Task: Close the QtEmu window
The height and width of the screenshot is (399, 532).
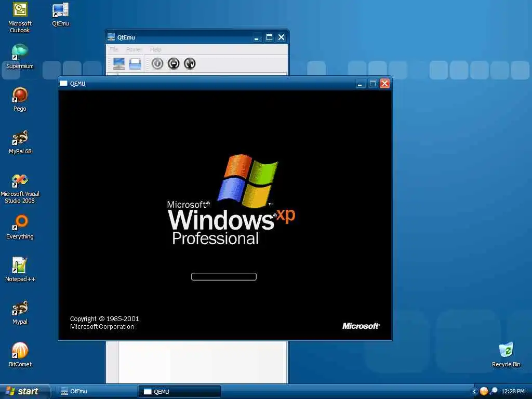Action: (281, 37)
